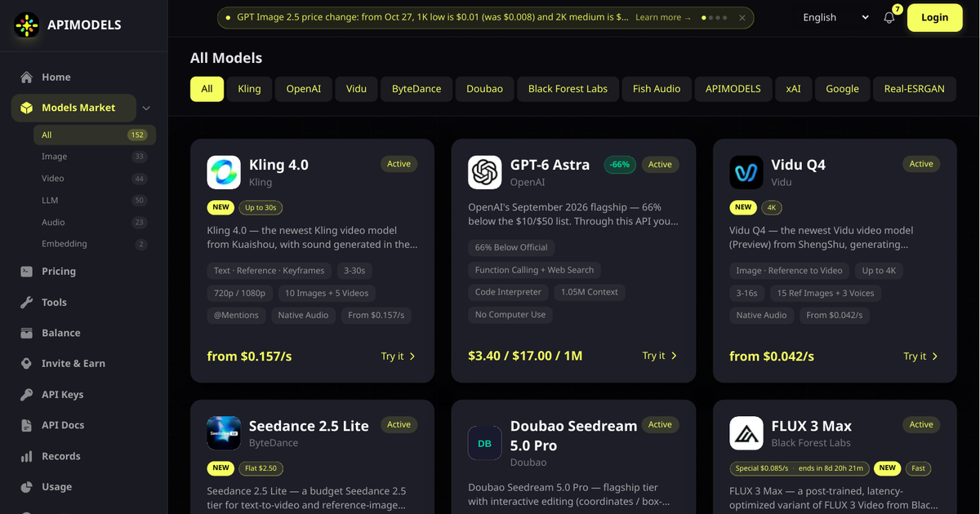Click the Vidu Q4 logo
Viewport: 980px width, 514px height.
pos(746,172)
